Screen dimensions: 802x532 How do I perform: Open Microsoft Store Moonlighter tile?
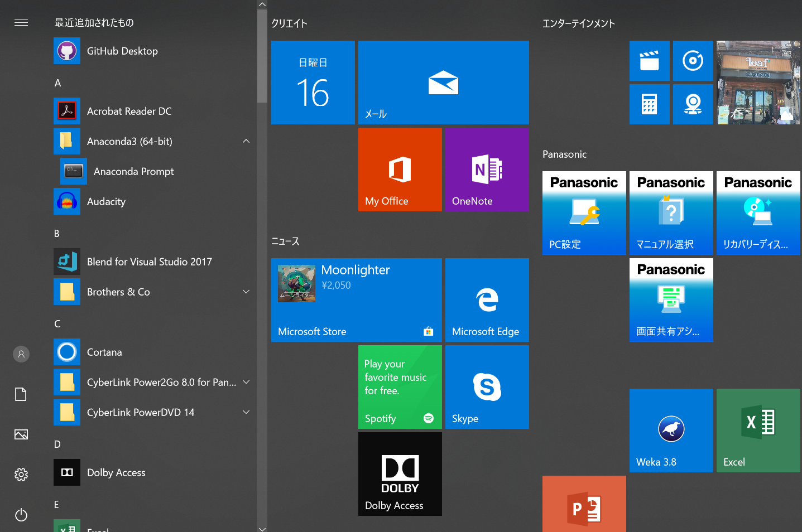[357, 300]
